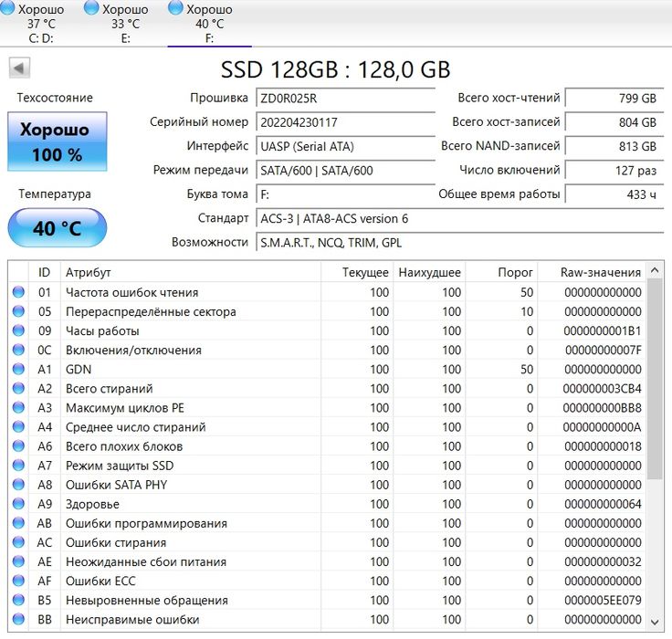Click status icon for attribute A7
Screen dimensions: 672x639
click(18, 465)
